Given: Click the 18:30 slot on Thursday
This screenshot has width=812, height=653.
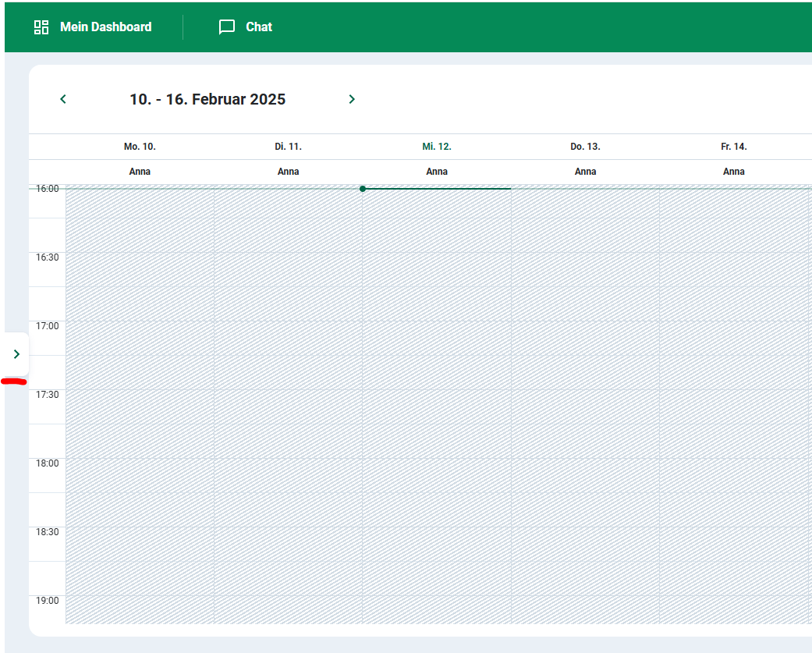Looking at the screenshot, I should click(585, 545).
